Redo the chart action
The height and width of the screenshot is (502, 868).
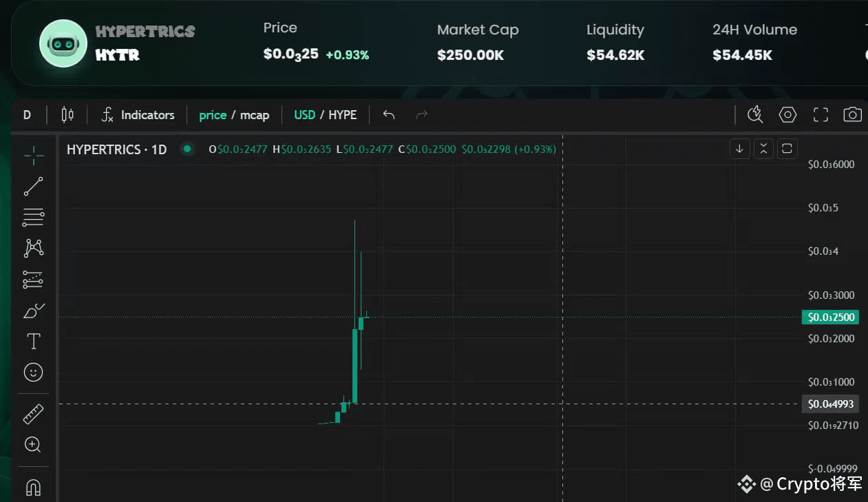pyautogui.click(x=422, y=115)
